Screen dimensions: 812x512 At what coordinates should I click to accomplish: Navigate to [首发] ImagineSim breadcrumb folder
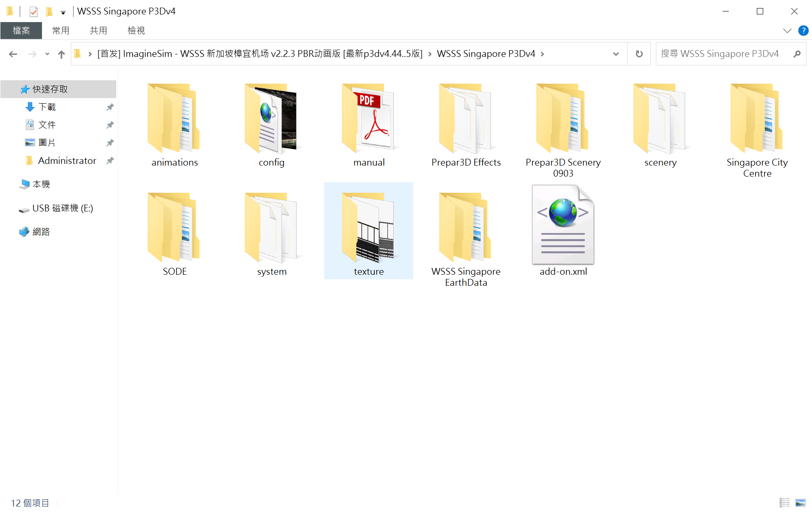pos(260,54)
